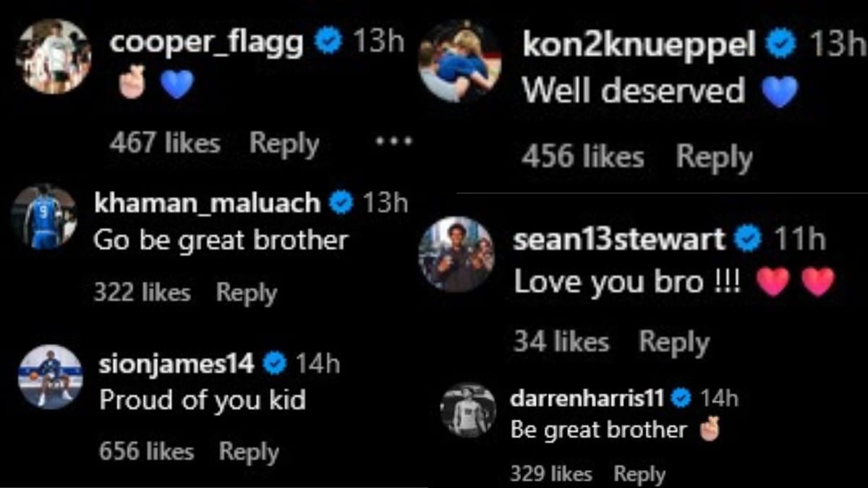This screenshot has height=488, width=868.
Task: Open the khaman_maluach username link
Action: pyautogui.click(x=207, y=203)
